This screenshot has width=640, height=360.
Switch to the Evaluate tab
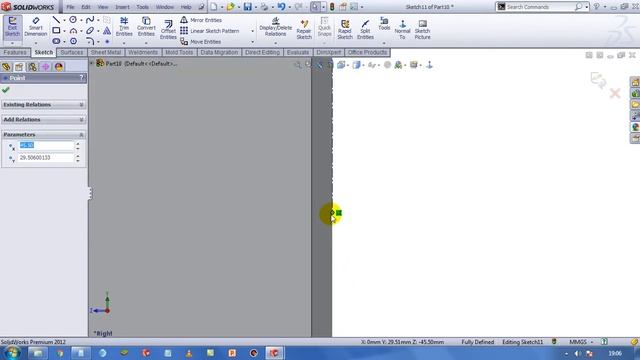coord(298,52)
